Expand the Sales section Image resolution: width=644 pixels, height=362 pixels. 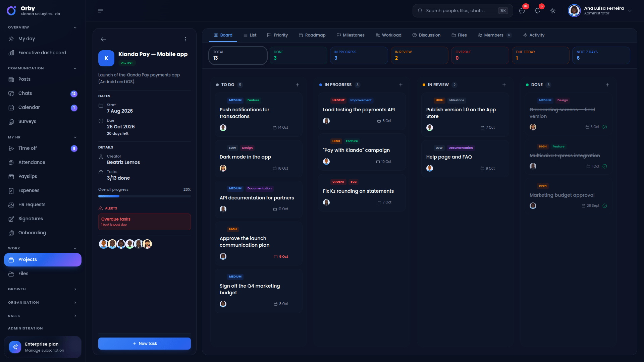75,316
